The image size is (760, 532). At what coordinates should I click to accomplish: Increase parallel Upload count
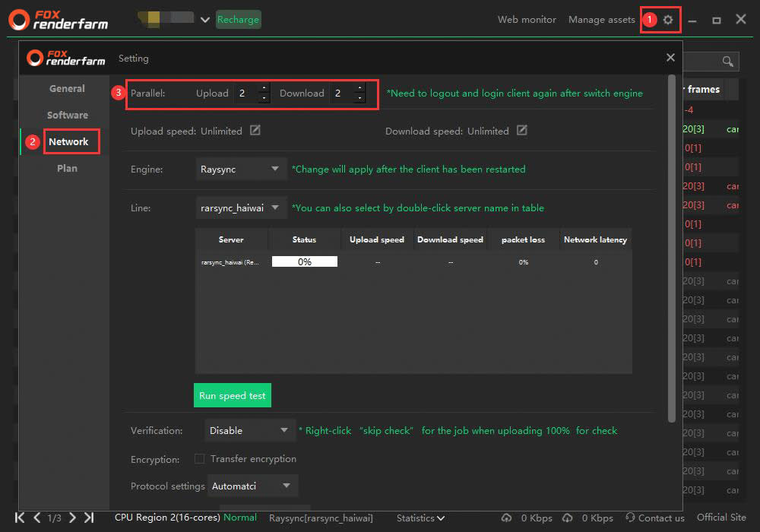(264, 87)
